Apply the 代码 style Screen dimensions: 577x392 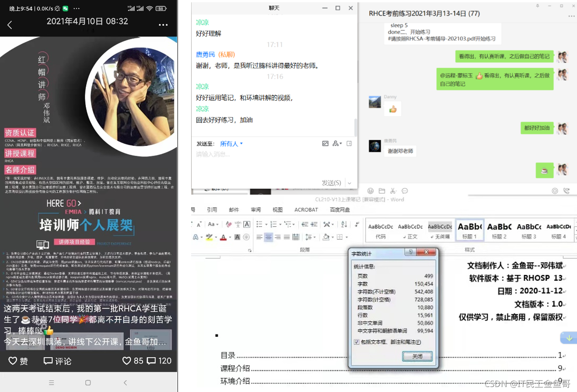381,230
